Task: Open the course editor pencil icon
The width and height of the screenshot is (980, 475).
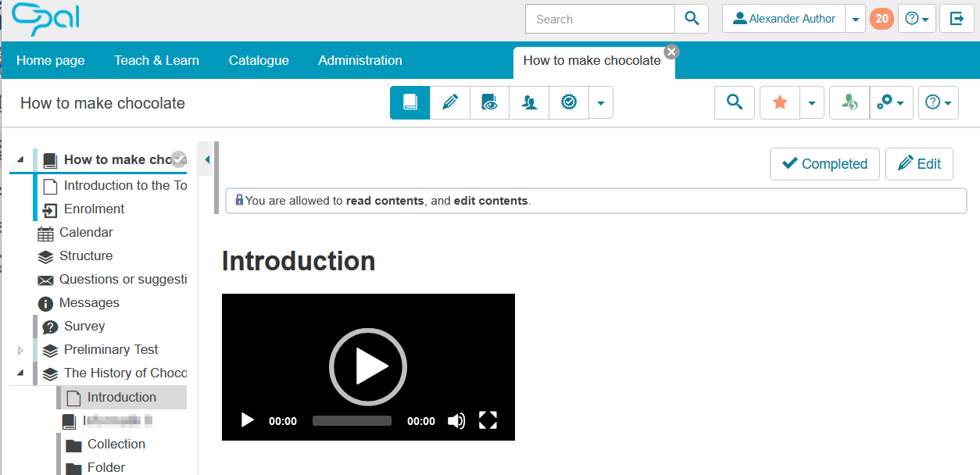Action: point(449,102)
